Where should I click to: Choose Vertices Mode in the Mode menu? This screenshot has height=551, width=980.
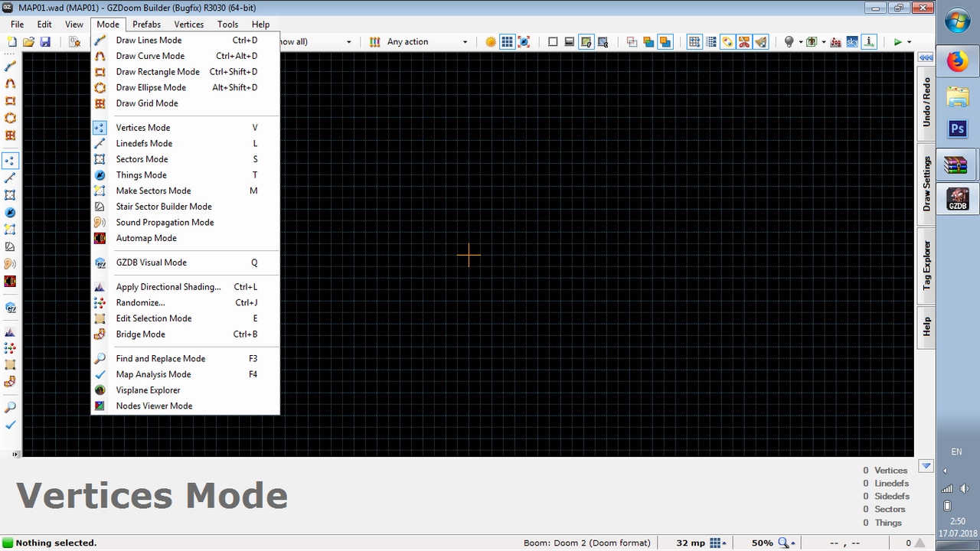(185, 128)
